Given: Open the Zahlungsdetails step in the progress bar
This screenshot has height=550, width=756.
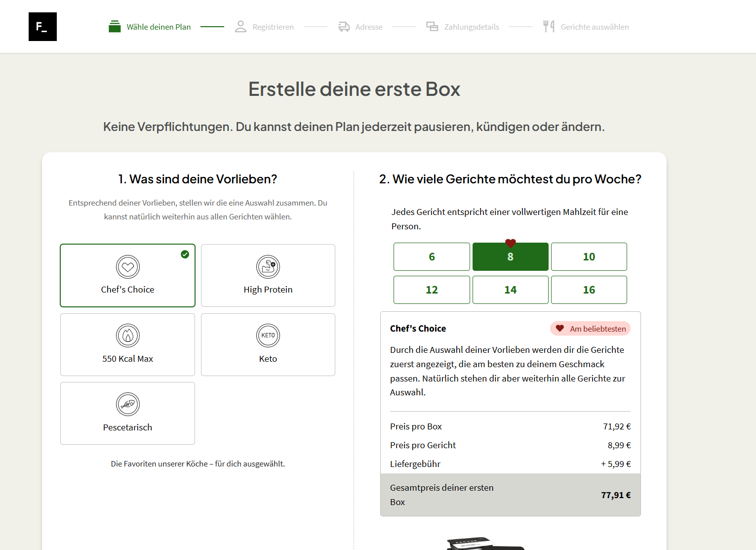Looking at the screenshot, I should (472, 27).
